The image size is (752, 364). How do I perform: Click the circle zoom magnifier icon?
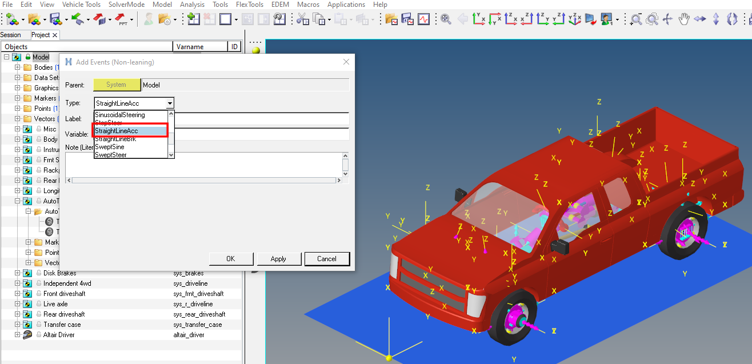(651, 19)
